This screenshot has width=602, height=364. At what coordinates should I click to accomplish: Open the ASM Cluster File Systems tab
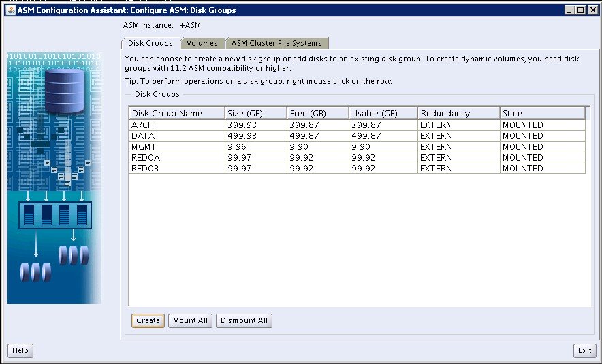pyautogui.click(x=276, y=43)
